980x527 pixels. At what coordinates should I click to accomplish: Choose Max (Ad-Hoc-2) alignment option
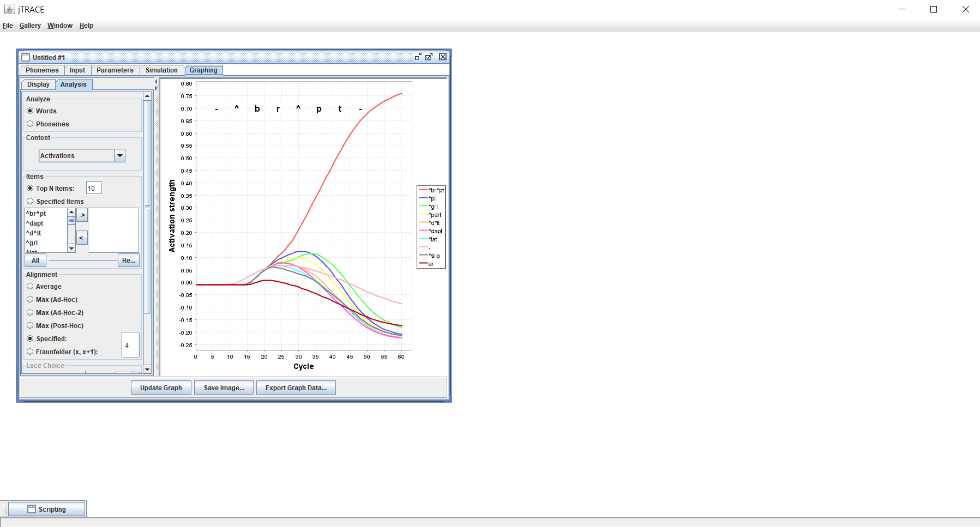click(30, 312)
